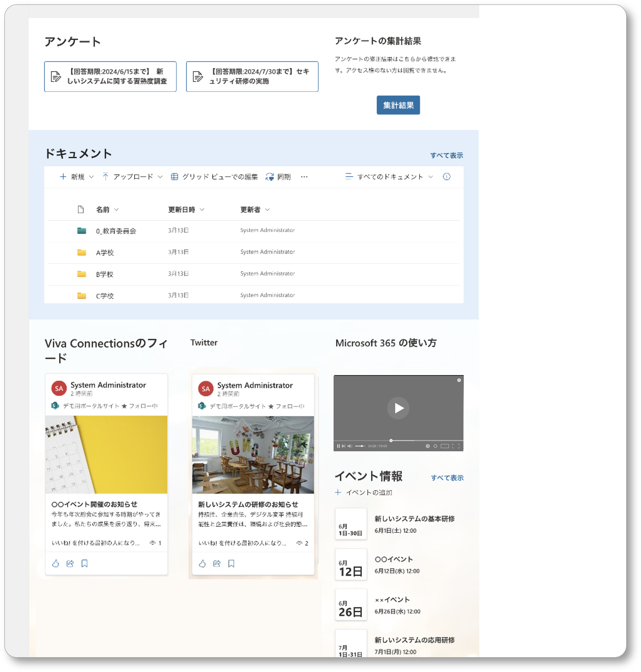Open the document library details pane info icon
This screenshot has height=672, width=641.
pos(447,177)
